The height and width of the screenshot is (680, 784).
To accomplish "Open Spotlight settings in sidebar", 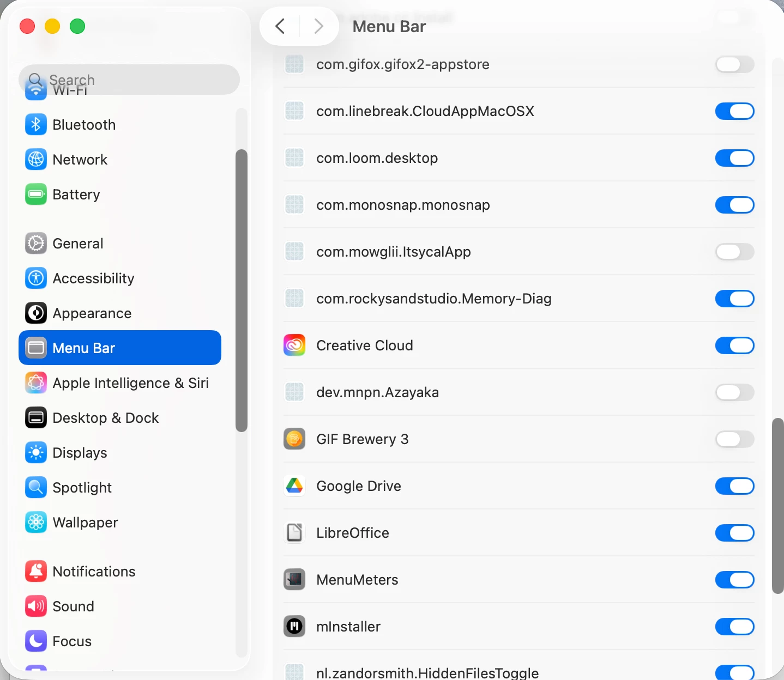I will click(120, 488).
